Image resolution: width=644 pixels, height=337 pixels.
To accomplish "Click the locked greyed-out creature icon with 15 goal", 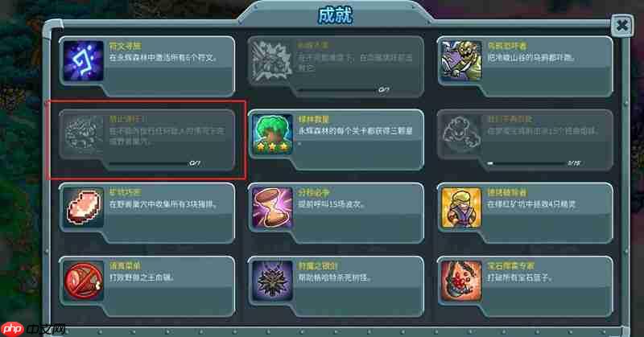I will click(x=461, y=134).
